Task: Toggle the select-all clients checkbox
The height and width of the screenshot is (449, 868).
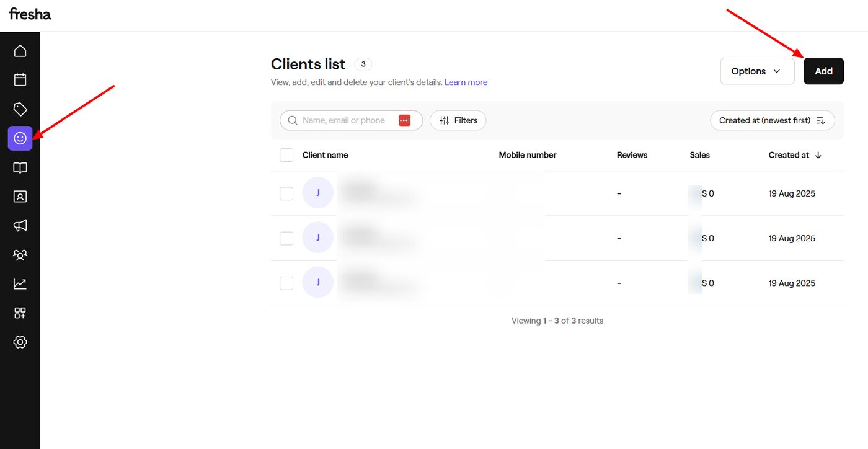Action: click(x=286, y=154)
